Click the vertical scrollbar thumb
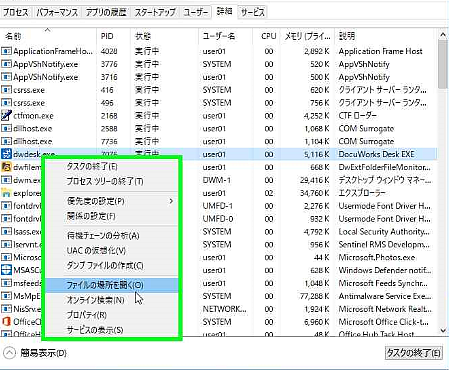The width and height of the screenshot is (449, 370). (x=443, y=64)
